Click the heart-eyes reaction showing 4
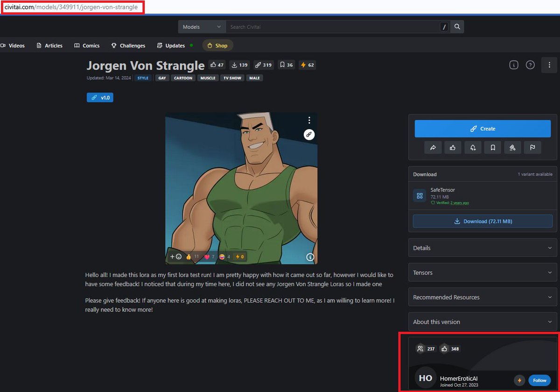This screenshot has width=560, height=392. pyautogui.click(x=225, y=257)
